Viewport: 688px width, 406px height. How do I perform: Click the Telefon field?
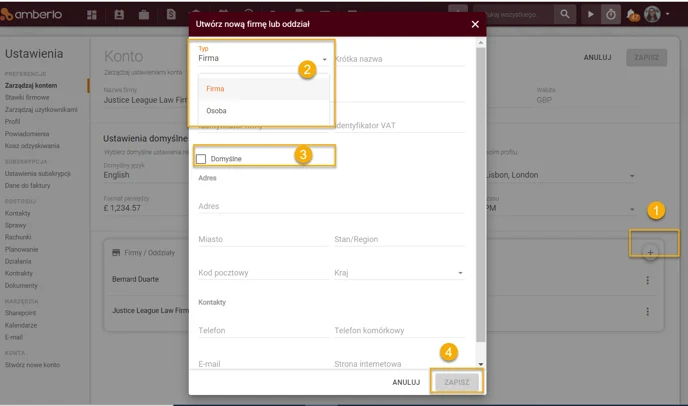point(263,331)
